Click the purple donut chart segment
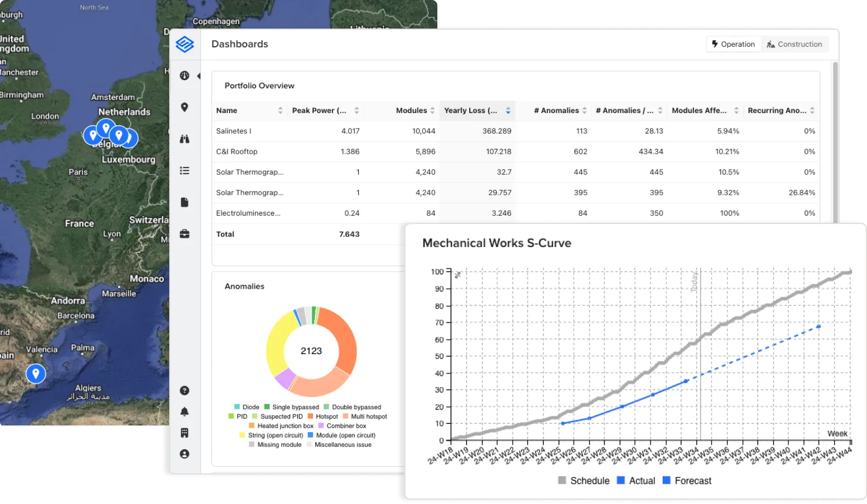 click(286, 379)
